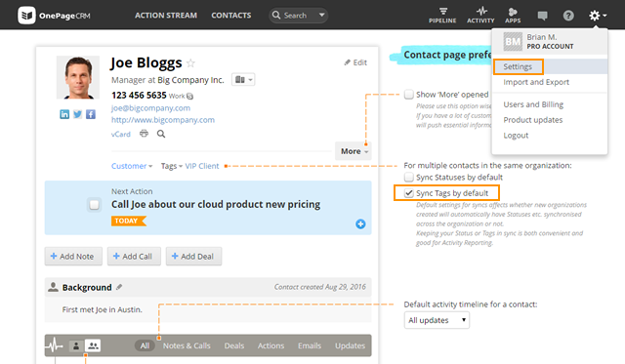The height and width of the screenshot is (364, 625).
Task: Switch timeline to Actions tab
Action: click(271, 345)
